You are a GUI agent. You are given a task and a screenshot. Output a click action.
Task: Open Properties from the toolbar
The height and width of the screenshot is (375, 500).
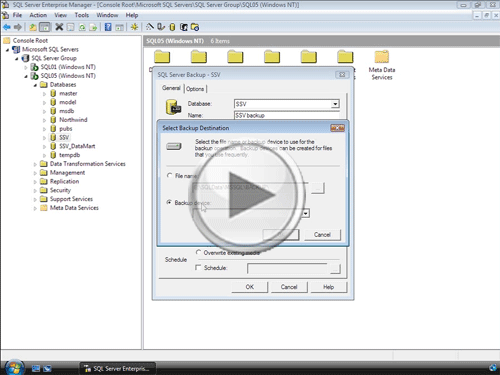point(70,27)
